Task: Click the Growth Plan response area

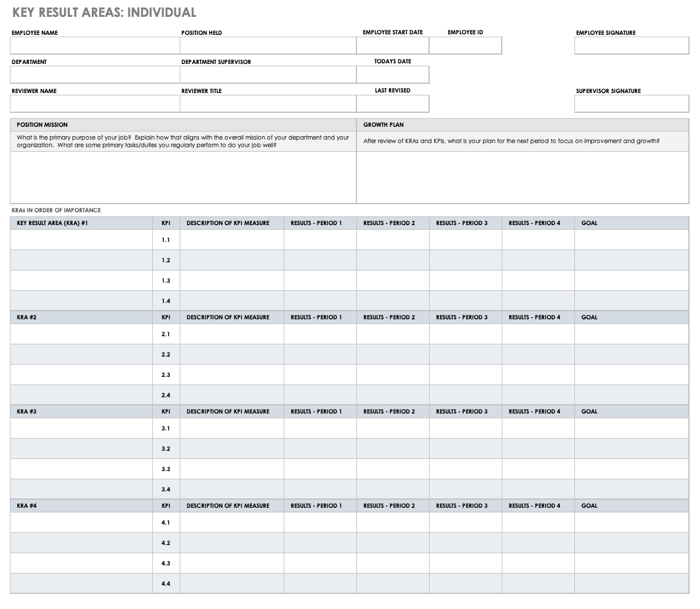Action: click(x=523, y=177)
